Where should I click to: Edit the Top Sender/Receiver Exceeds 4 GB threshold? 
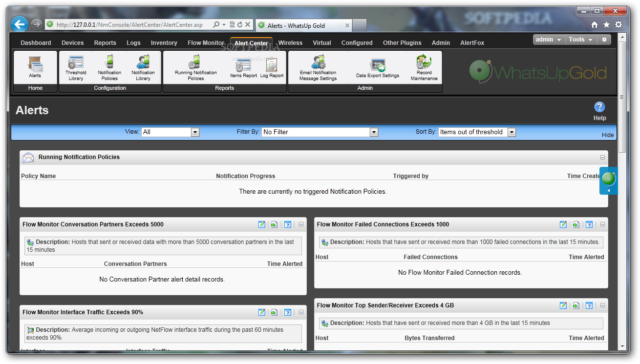tap(563, 305)
